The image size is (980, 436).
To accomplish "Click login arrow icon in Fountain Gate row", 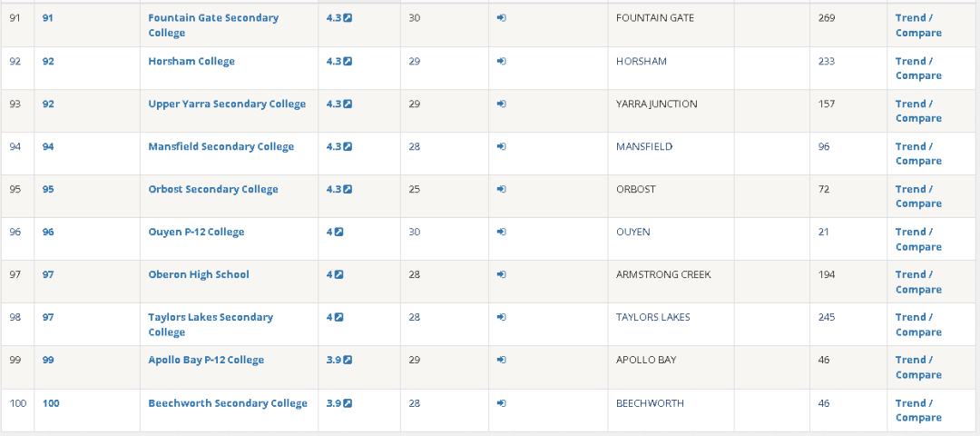I will [x=502, y=18].
